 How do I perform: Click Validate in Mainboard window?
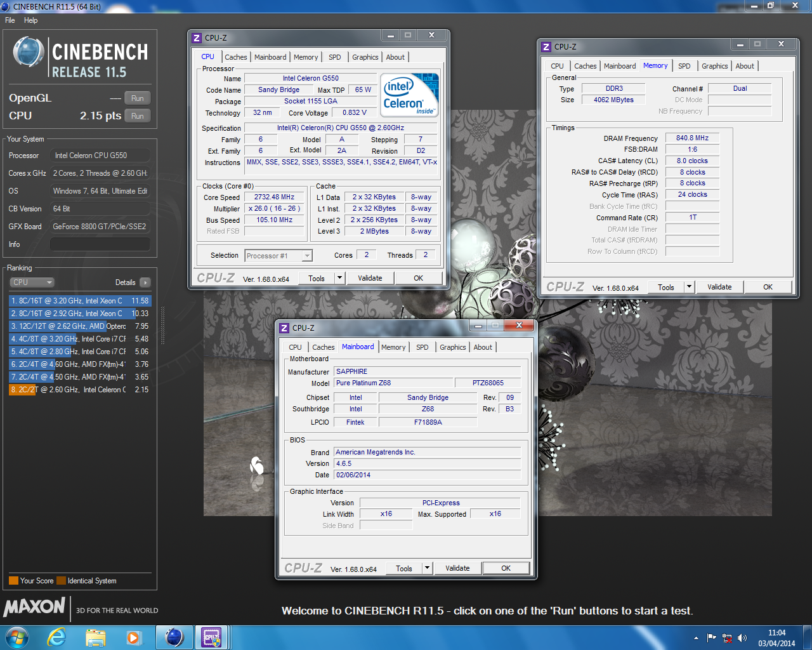click(457, 568)
